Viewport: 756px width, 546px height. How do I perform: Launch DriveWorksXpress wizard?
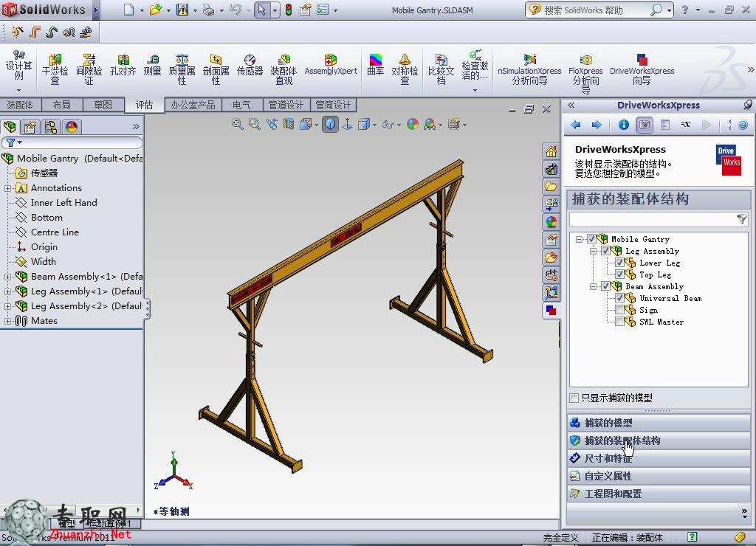[642, 69]
